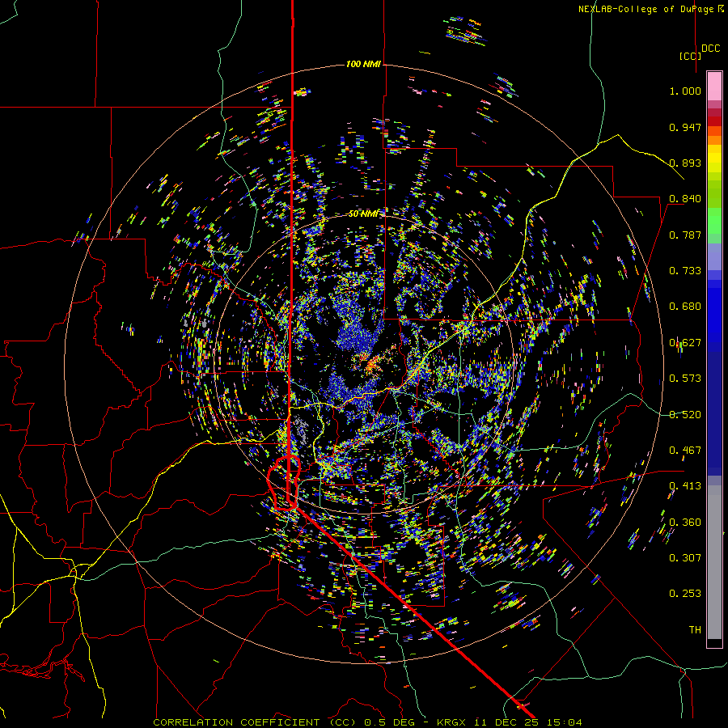Click the 0.467 legend value

pyautogui.click(x=685, y=451)
